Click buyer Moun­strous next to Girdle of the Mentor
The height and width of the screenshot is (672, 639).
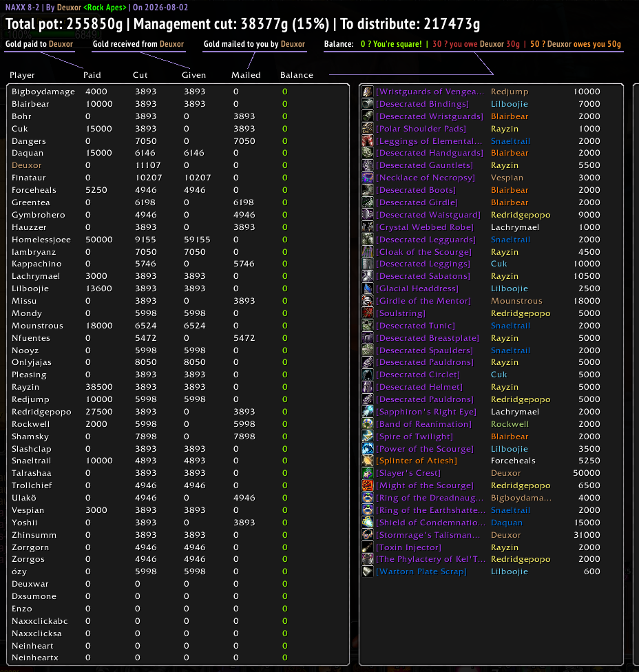516,302
